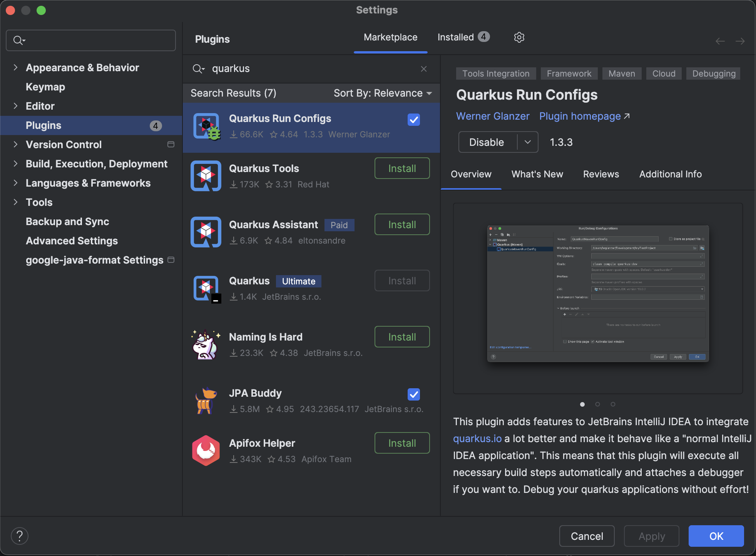This screenshot has height=556, width=756.
Task: Click the Apifox Helper plugin icon
Action: pyautogui.click(x=206, y=451)
